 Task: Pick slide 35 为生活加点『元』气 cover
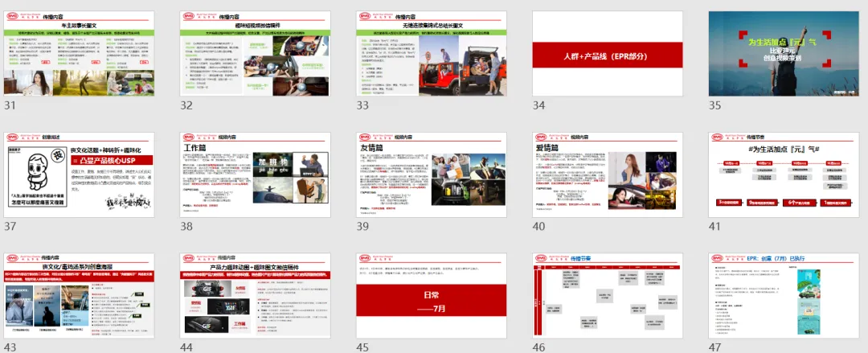pos(784,54)
